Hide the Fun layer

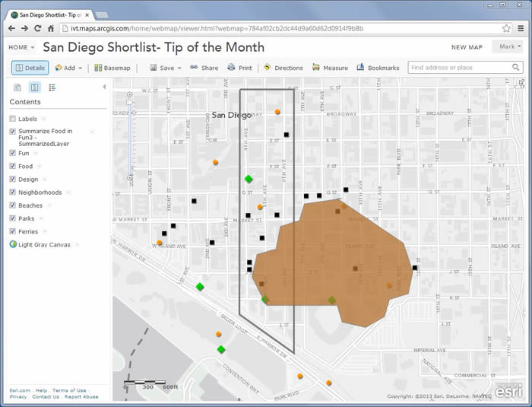click(13, 153)
